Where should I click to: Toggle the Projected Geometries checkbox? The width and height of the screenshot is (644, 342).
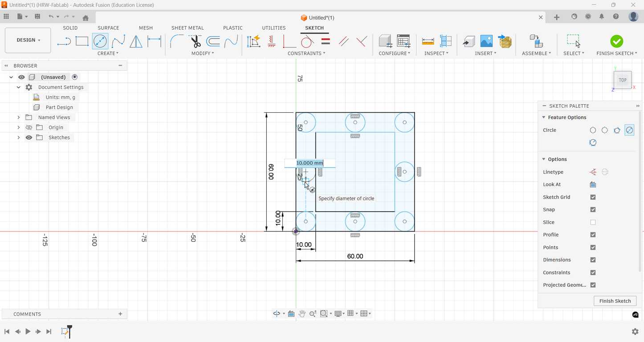pyautogui.click(x=593, y=285)
